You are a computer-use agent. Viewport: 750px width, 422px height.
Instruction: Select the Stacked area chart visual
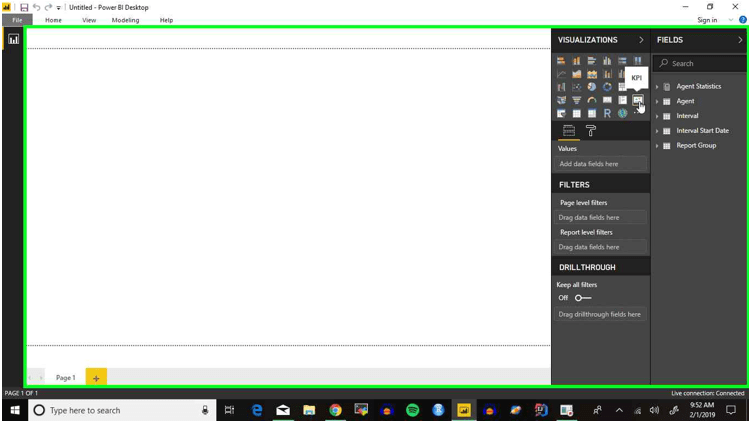click(592, 74)
